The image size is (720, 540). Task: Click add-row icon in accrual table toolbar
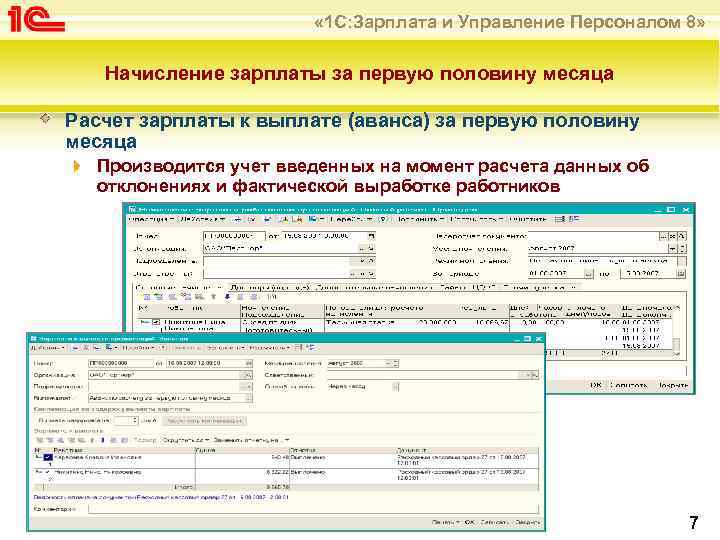[x=147, y=297]
